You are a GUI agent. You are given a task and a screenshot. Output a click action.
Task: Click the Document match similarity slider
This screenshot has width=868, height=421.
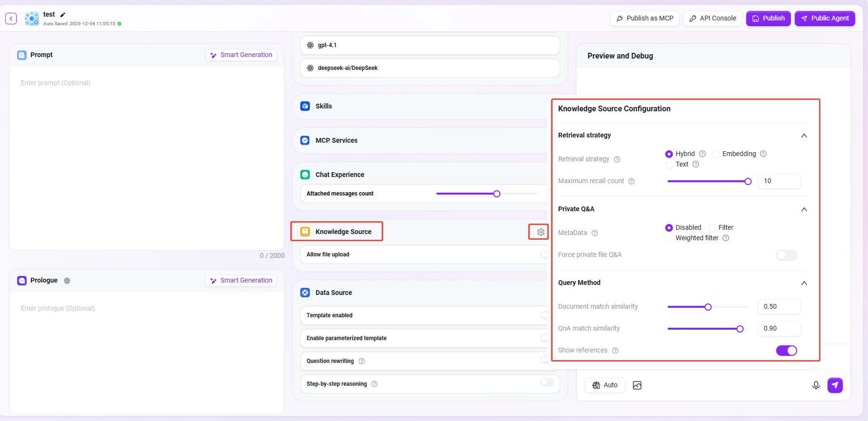[x=708, y=307]
